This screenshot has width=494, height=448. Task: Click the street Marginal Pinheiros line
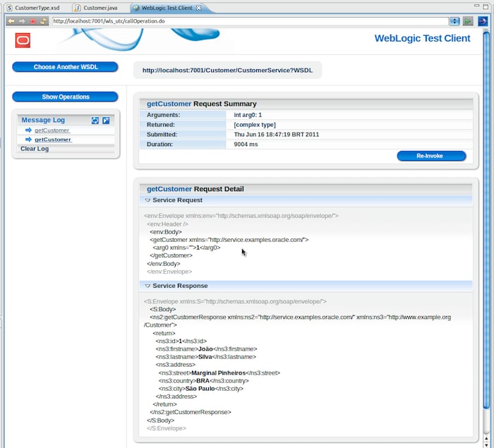pos(219,373)
